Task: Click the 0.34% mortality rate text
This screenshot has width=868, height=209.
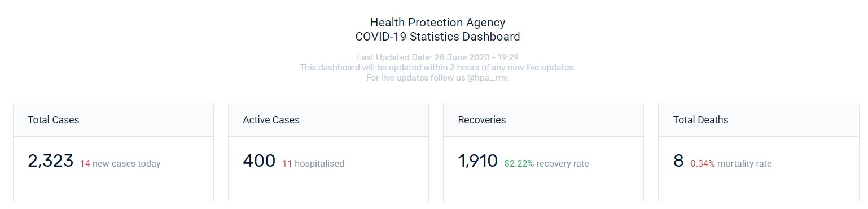Action: pyautogui.click(x=731, y=164)
